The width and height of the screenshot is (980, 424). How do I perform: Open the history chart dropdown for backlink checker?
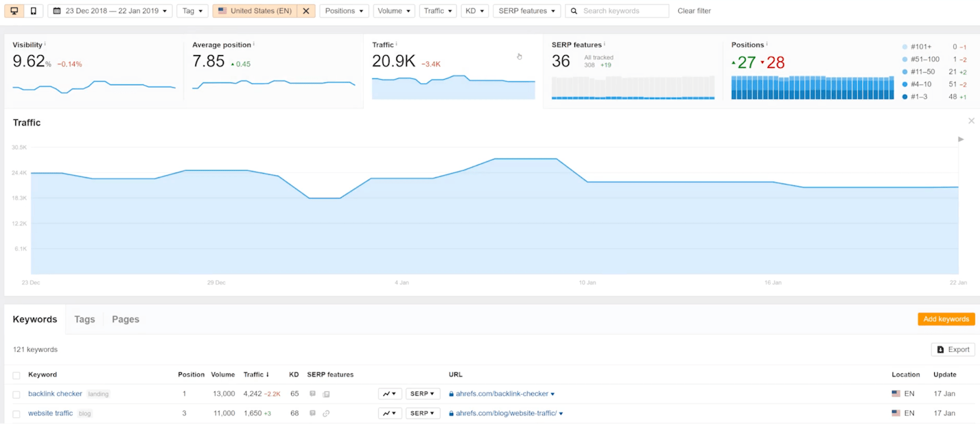coord(390,394)
